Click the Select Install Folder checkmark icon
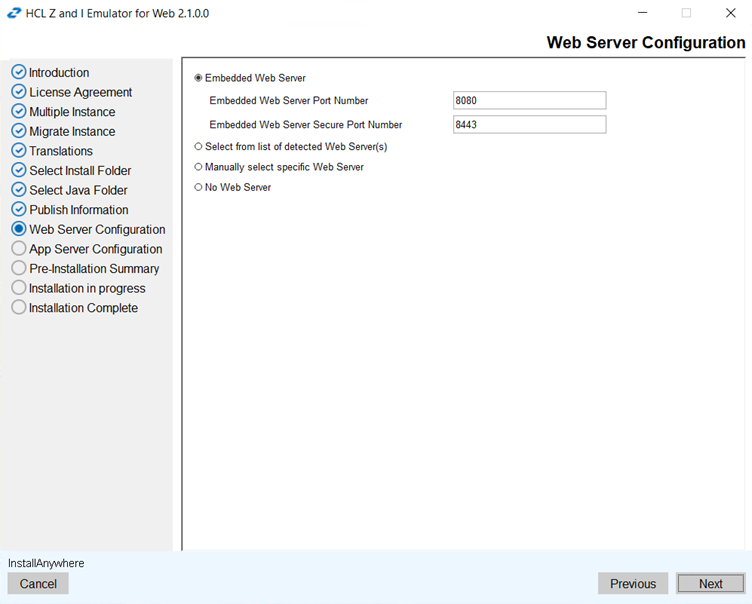The width and height of the screenshot is (752, 604). click(19, 170)
